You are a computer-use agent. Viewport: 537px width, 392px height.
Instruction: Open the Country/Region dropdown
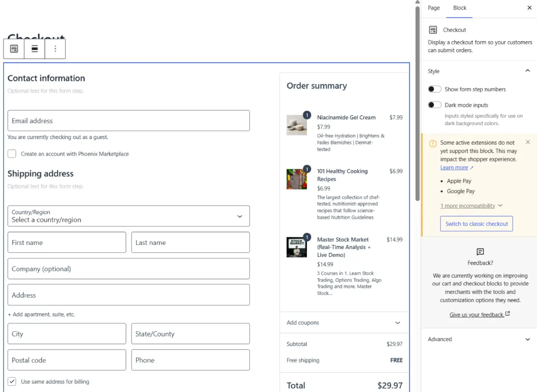tap(128, 216)
